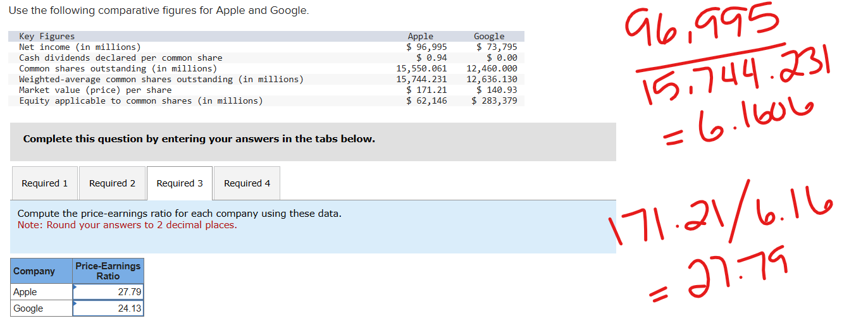Click the Price-Earnings Ratio column header

108,271
